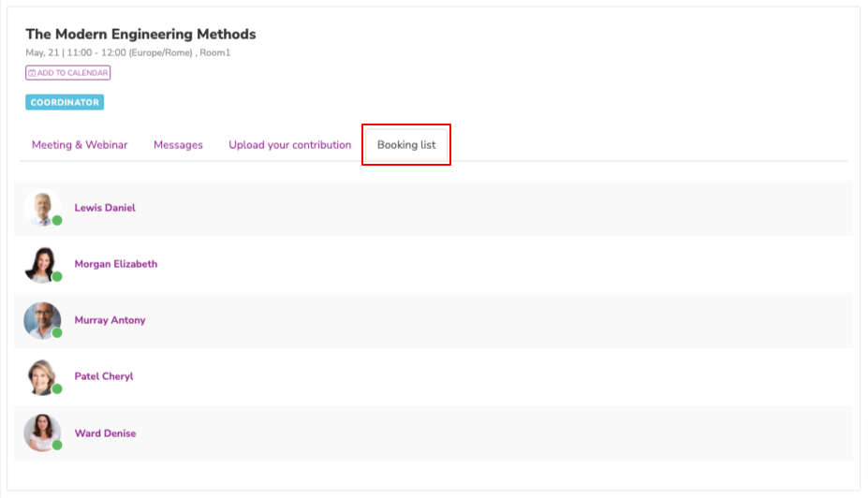
Task: Click the green online status dot for Lewis Daniel
Action: point(57,221)
